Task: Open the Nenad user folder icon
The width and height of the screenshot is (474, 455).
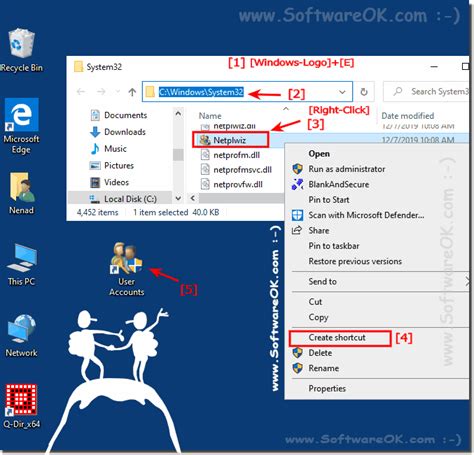Action: click(x=21, y=193)
